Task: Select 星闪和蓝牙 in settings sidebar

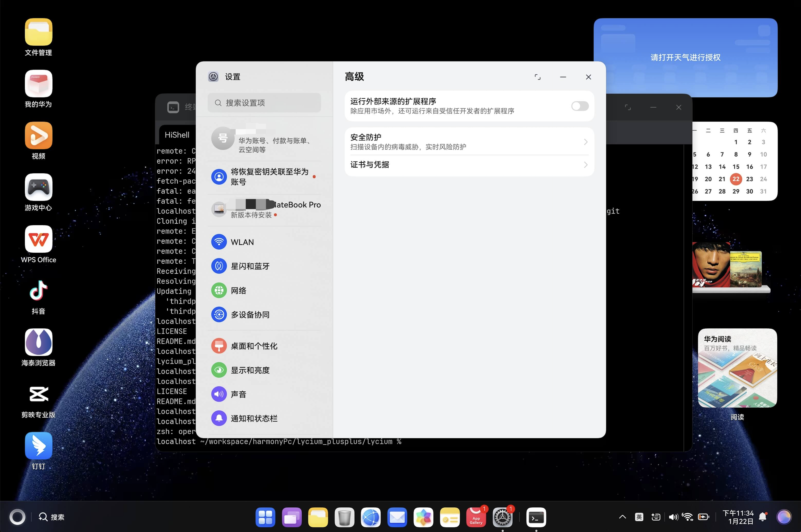Action: 250,266
